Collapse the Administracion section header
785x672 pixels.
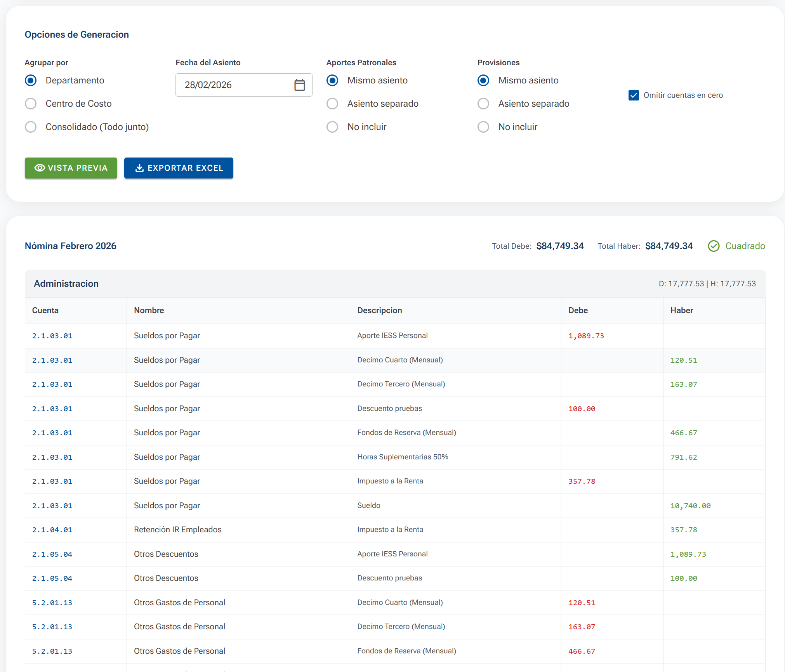[66, 284]
